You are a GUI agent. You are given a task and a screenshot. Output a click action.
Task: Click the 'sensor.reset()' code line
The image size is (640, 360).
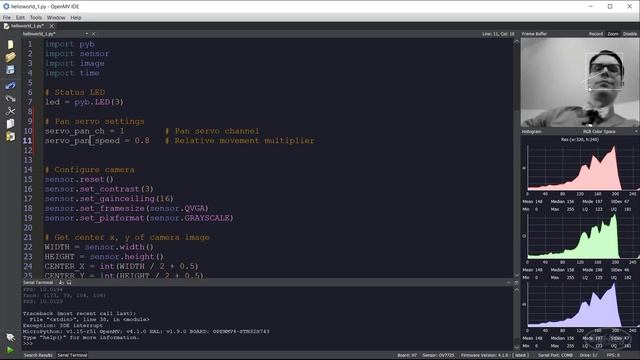tap(79, 179)
